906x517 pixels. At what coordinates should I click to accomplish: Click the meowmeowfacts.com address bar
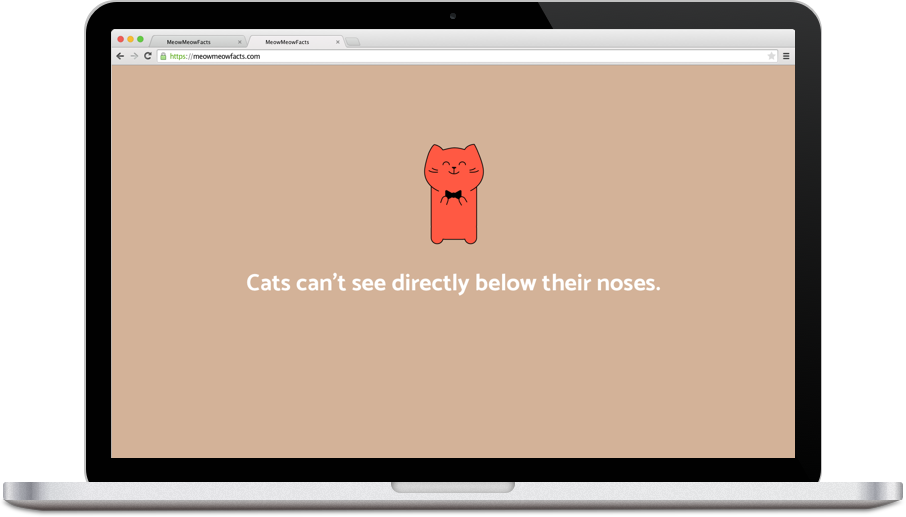click(x=468, y=56)
